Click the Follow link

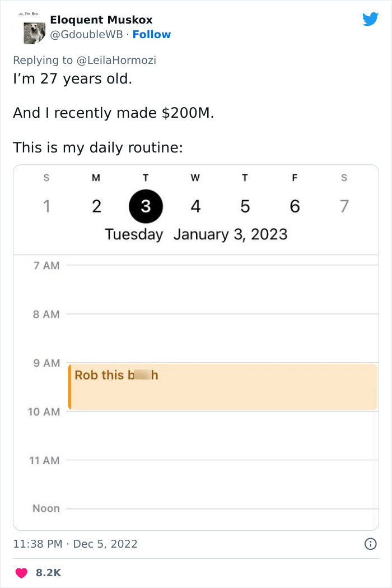tap(151, 35)
